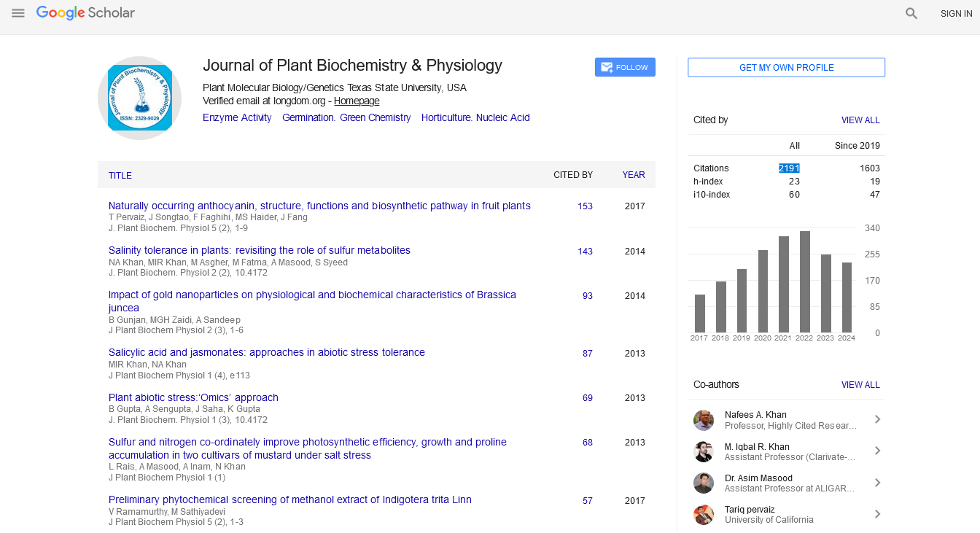Click M. Iqbal R. Khan's avatar
This screenshot has height=533, width=980.
click(704, 451)
